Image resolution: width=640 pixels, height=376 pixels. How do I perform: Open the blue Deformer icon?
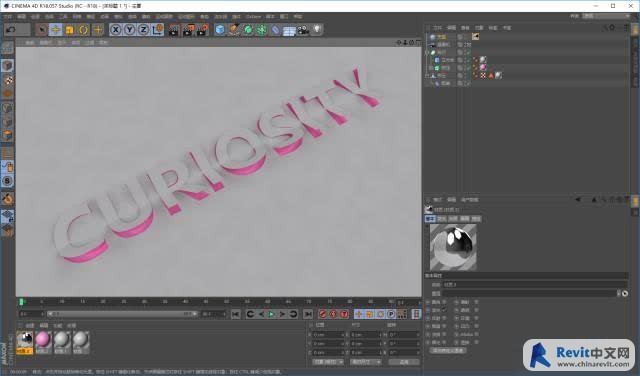pos(276,30)
